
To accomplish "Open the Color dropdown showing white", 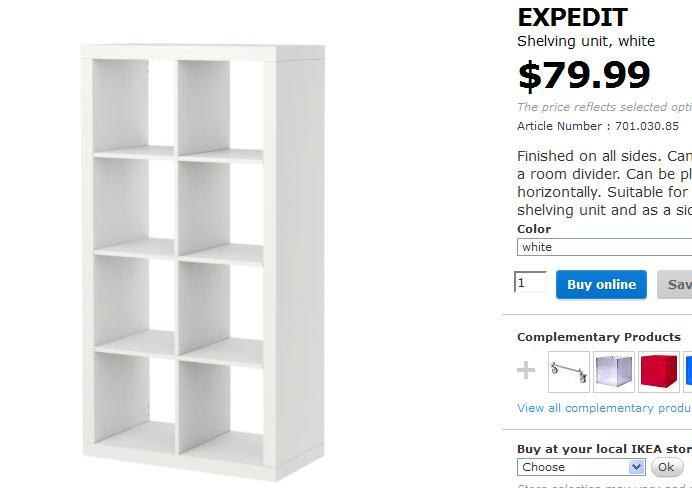I will point(605,247).
